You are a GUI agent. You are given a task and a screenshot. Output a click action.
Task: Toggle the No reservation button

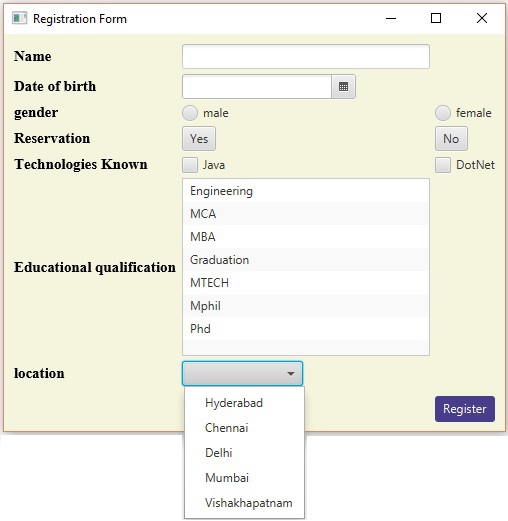point(451,139)
